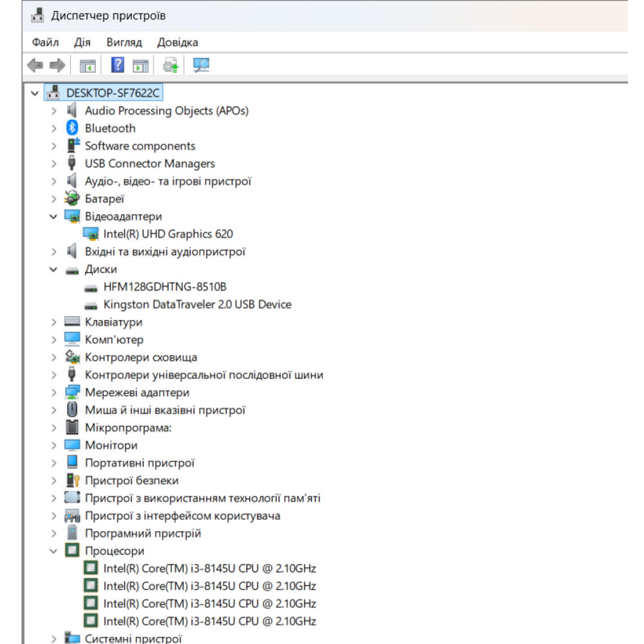
Task: Click the Show/Hide console tree toolbar icon
Action: (x=87, y=65)
